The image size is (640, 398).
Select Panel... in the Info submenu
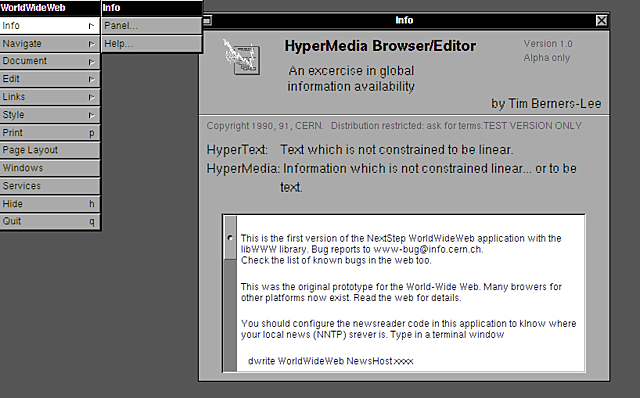click(x=151, y=26)
